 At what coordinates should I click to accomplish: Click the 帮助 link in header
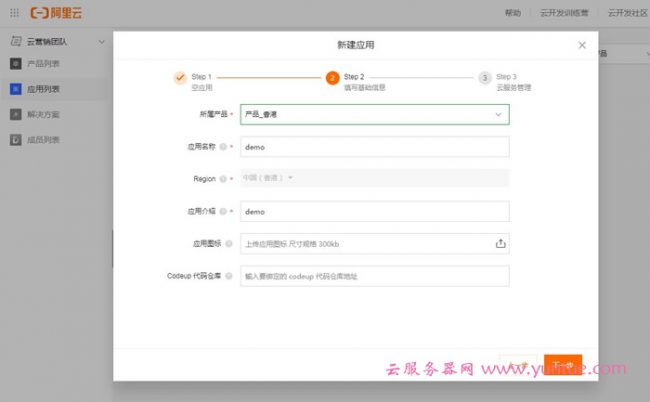(513, 13)
